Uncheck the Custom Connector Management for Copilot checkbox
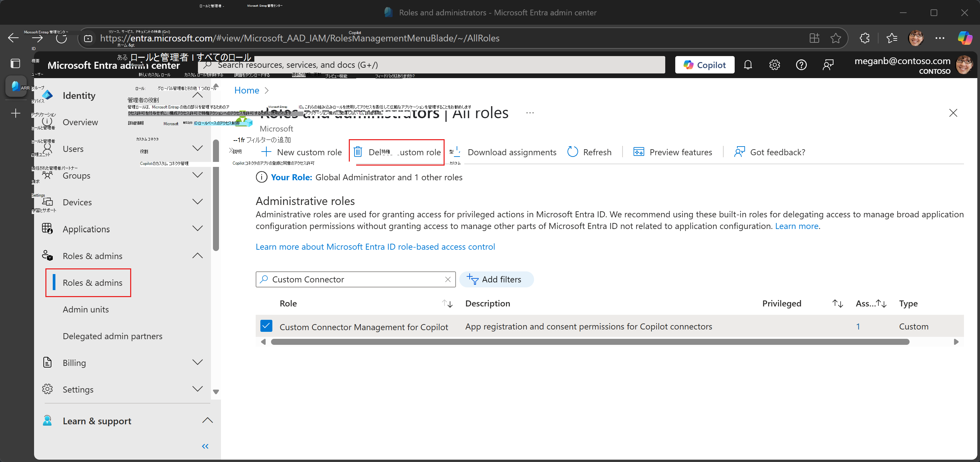 pos(266,326)
